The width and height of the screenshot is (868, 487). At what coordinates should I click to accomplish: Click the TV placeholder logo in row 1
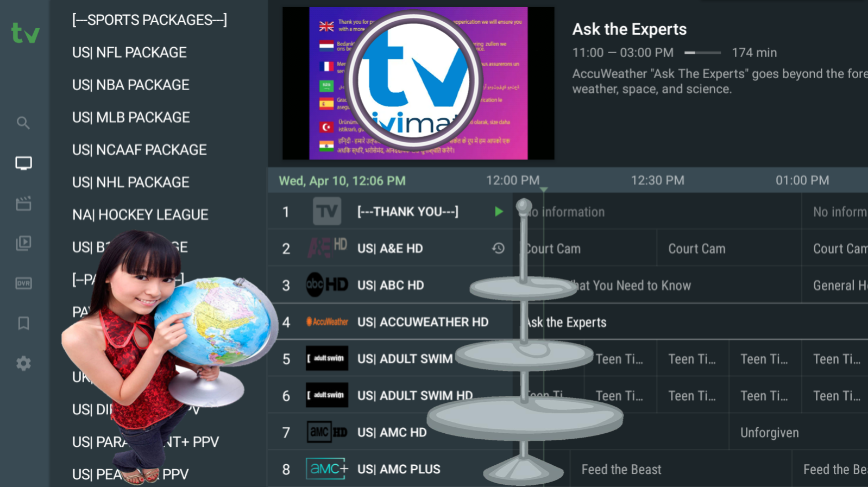coord(327,211)
